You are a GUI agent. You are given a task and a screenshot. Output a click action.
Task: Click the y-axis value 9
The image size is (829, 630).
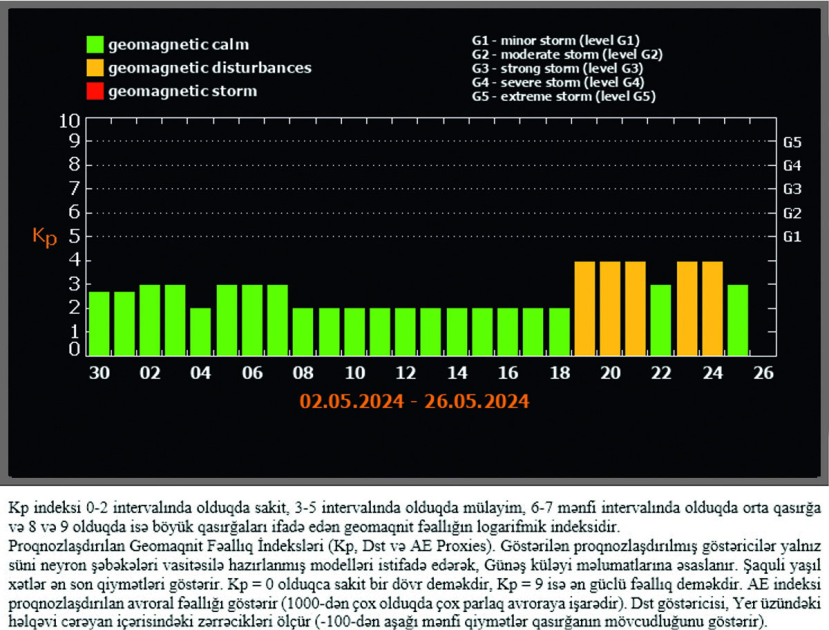74,141
